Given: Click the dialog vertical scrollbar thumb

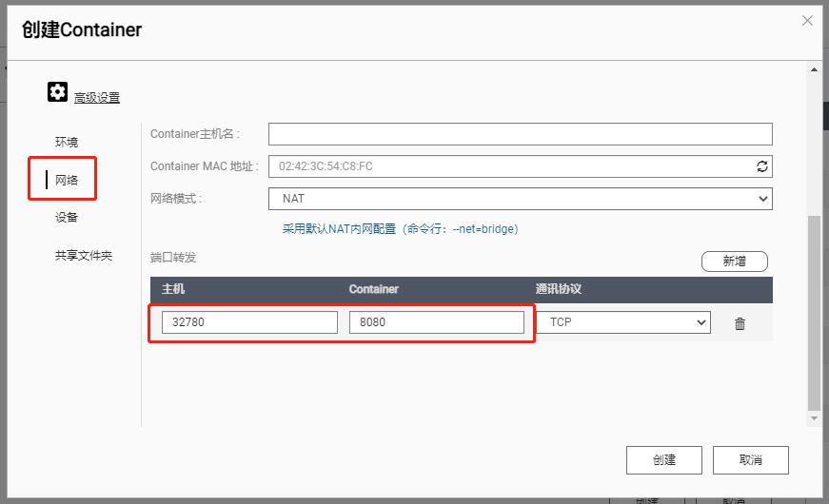Looking at the screenshot, I should 814,313.
